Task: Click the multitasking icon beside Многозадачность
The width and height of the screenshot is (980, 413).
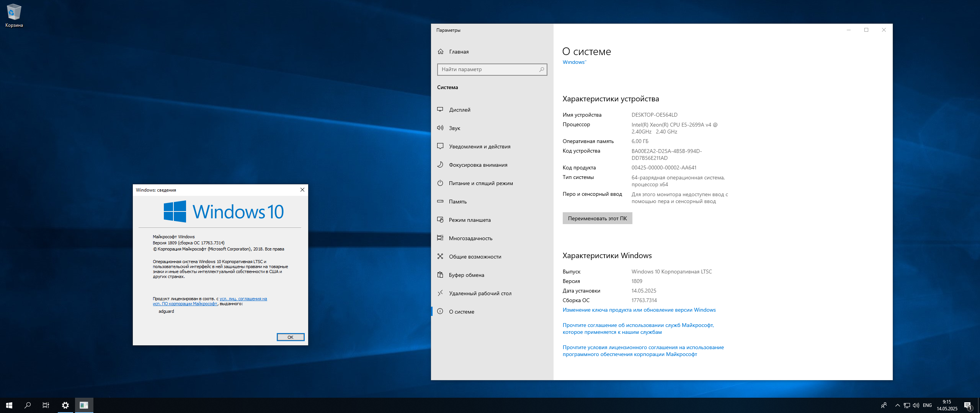Action: point(440,238)
